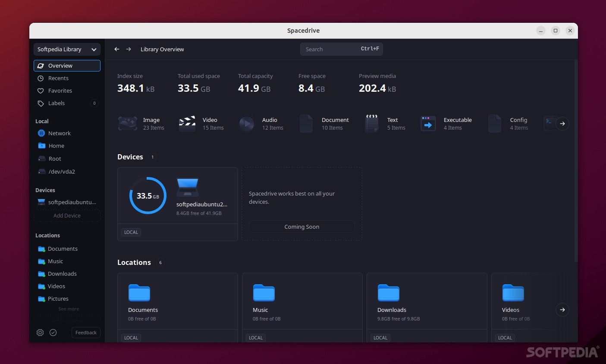Click the Feedback button
Screen dimensions: 606x364
point(86,333)
